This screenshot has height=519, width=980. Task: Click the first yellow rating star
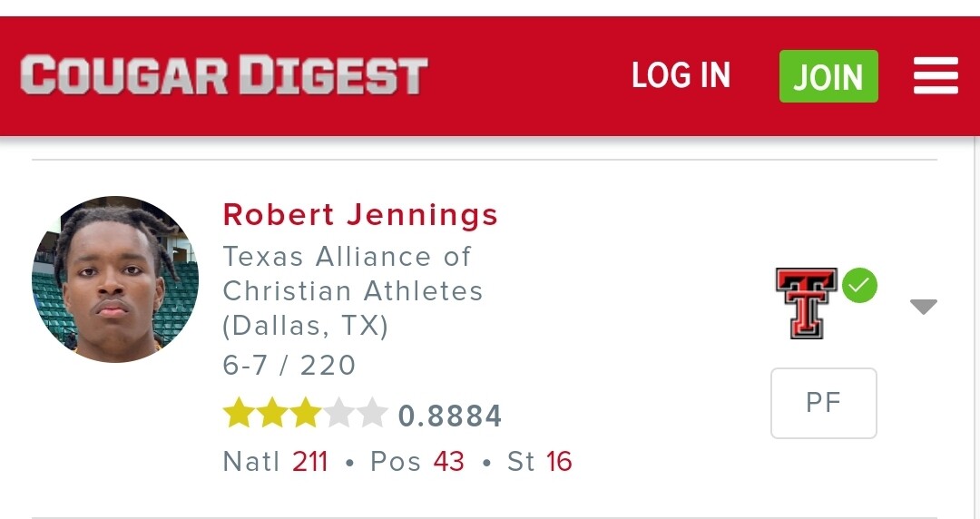tap(239, 414)
